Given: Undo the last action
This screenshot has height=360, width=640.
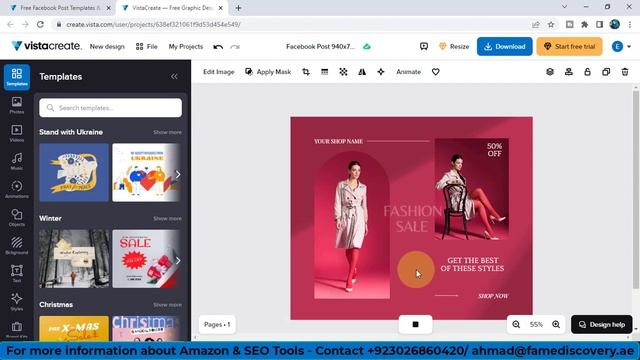Looking at the screenshot, I should [x=218, y=47].
